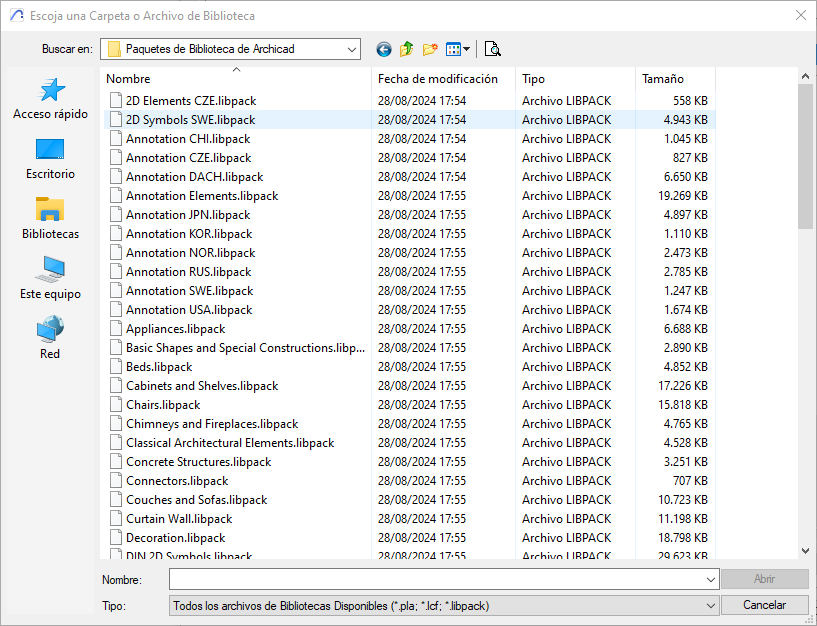817x626 pixels.
Task: Sort by Nombre column header
Action: coord(236,79)
